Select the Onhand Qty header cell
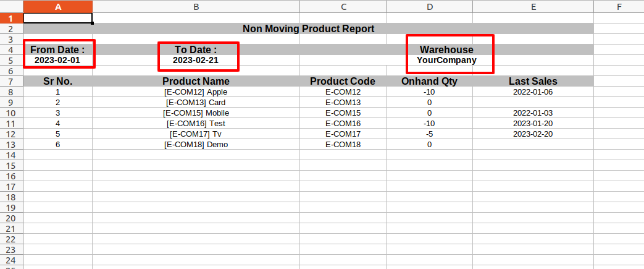 (x=430, y=82)
